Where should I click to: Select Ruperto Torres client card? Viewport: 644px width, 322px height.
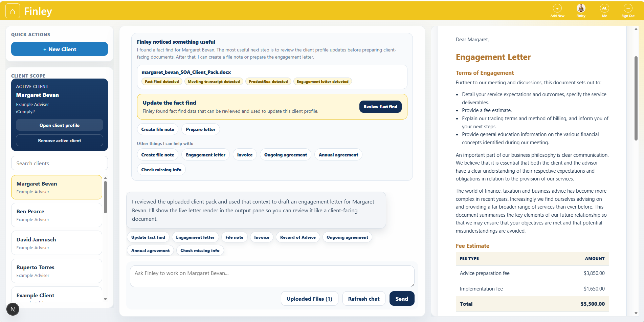[x=57, y=271]
